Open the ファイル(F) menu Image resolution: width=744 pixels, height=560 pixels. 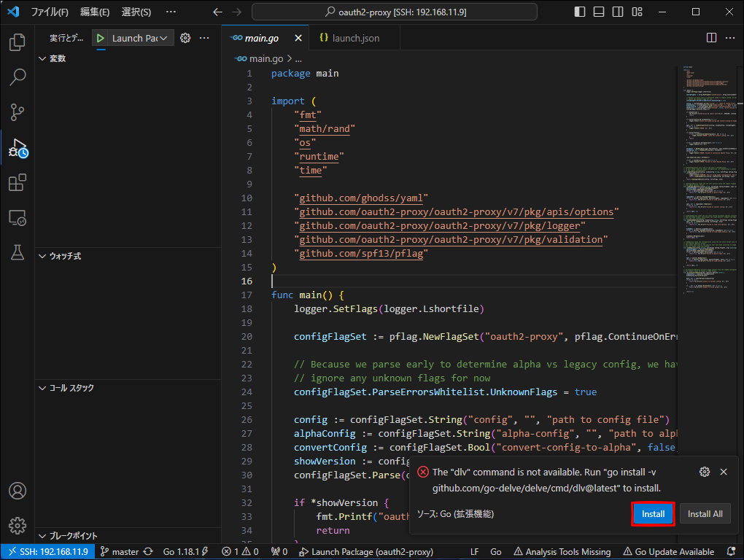click(50, 12)
